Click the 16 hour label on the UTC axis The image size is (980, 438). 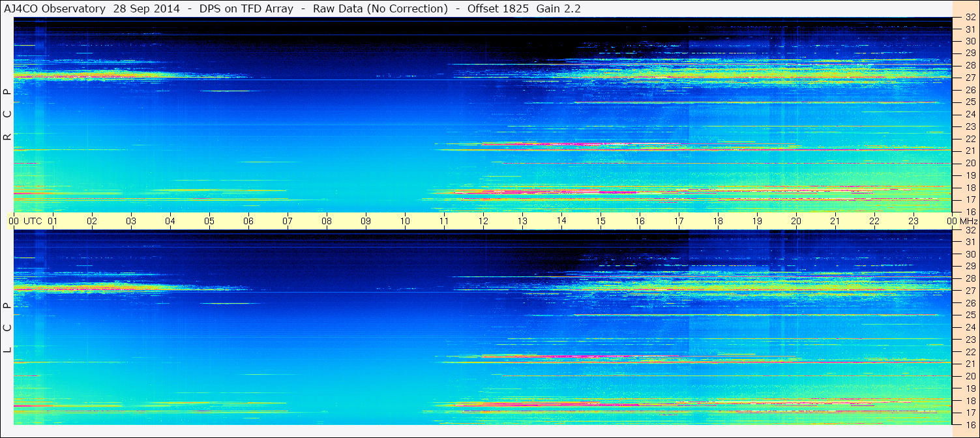(x=640, y=221)
